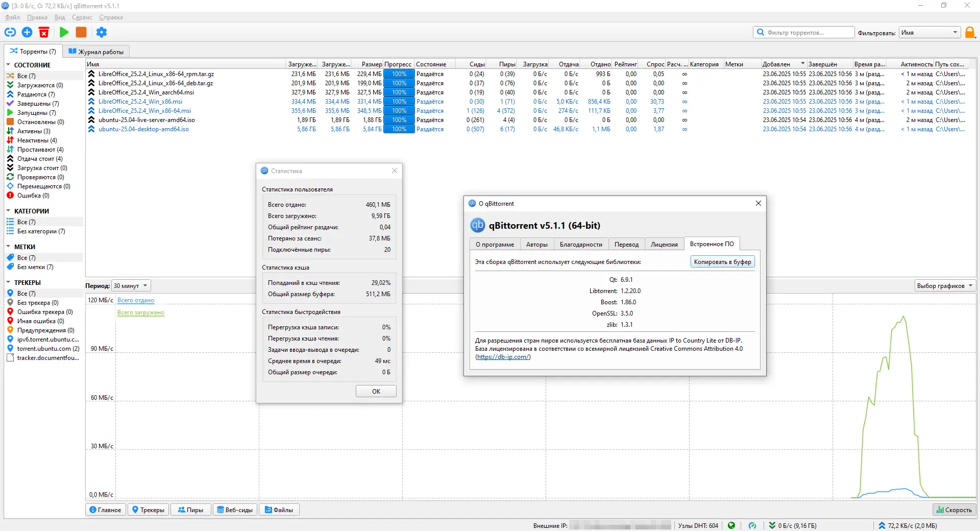980x531 pixels.
Task: Switch to the Торренты (7) tab
Action: [x=34, y=51]
